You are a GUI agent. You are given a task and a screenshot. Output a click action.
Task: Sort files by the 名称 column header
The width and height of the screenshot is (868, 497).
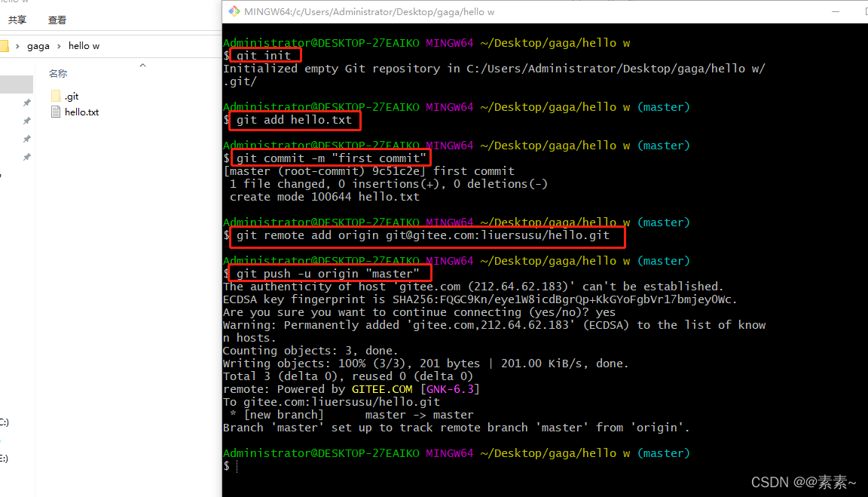tap(57, 74)
